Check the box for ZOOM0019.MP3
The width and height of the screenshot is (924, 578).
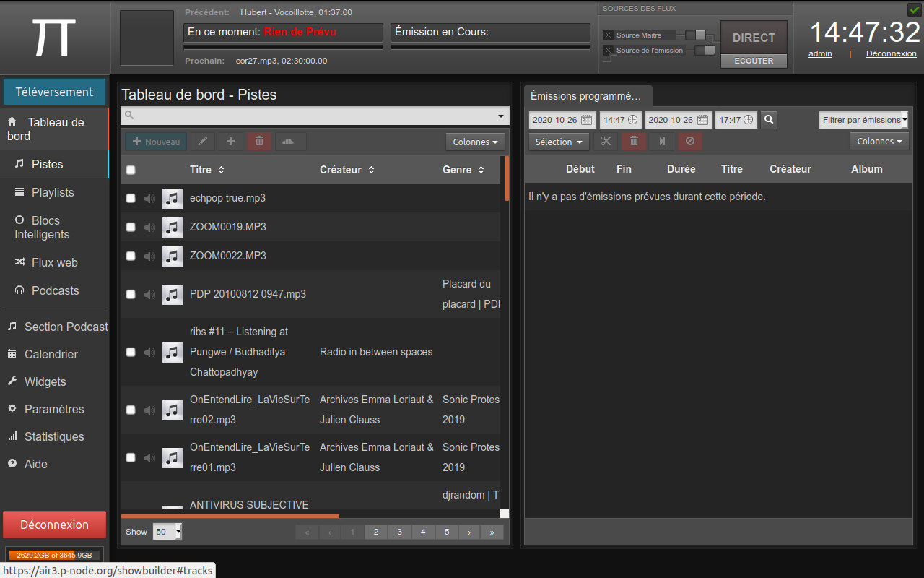[131, 227]
